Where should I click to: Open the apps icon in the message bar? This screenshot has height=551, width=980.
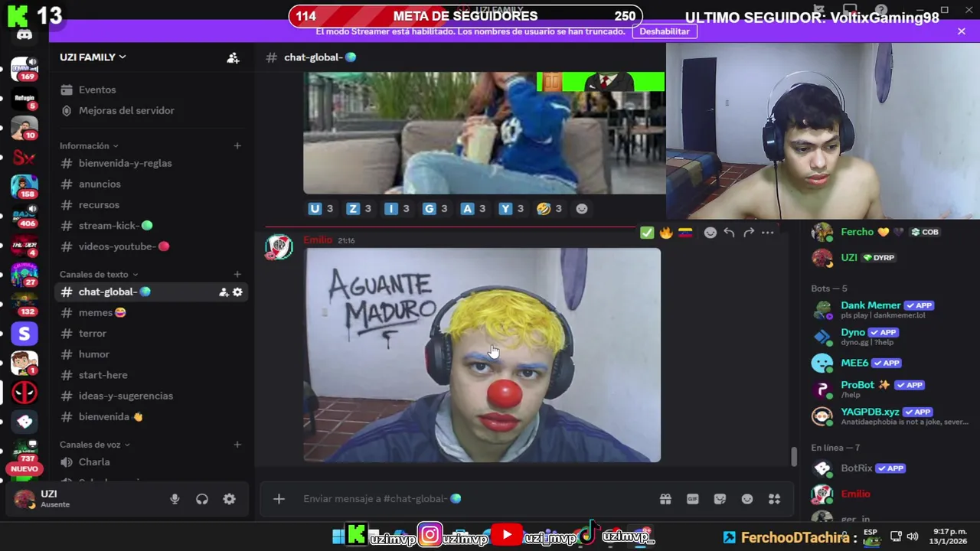click(x=774, y=499)
